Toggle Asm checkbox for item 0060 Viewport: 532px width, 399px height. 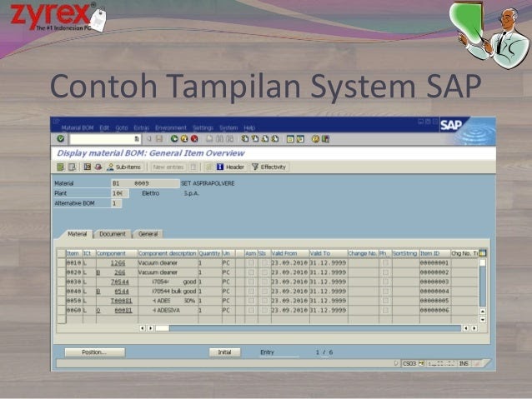click(251, 310)
